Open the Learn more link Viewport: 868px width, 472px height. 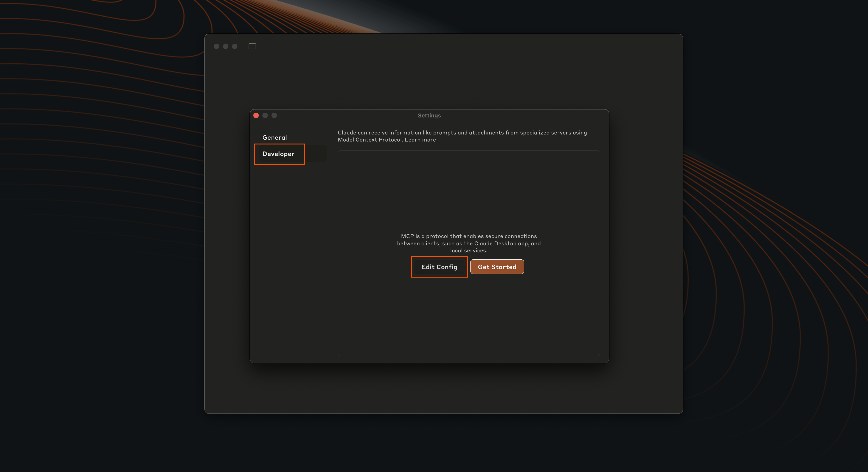click(x=420, y=139)
